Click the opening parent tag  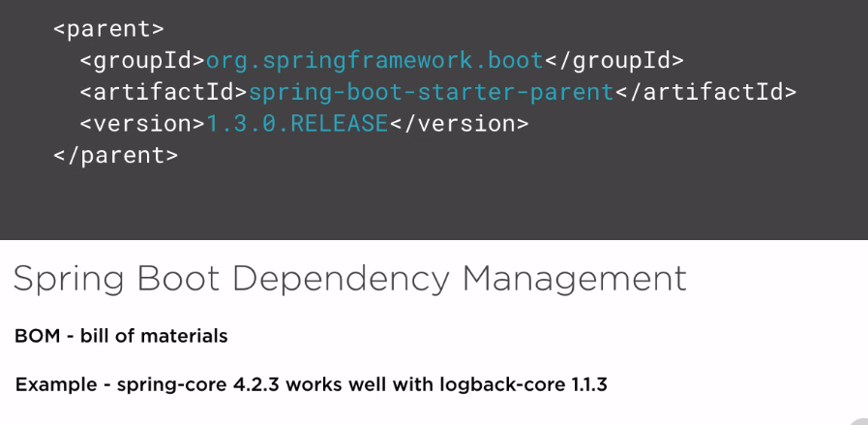point(107,28)
